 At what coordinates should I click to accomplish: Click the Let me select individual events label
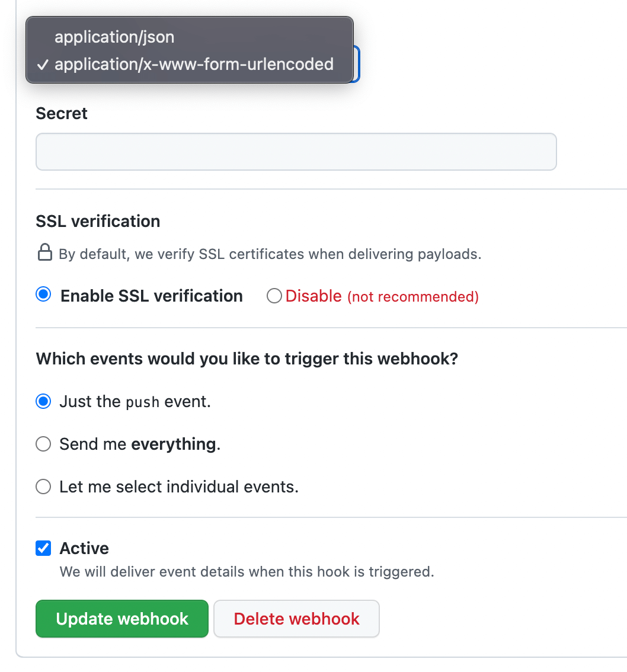tap(179, 487)
